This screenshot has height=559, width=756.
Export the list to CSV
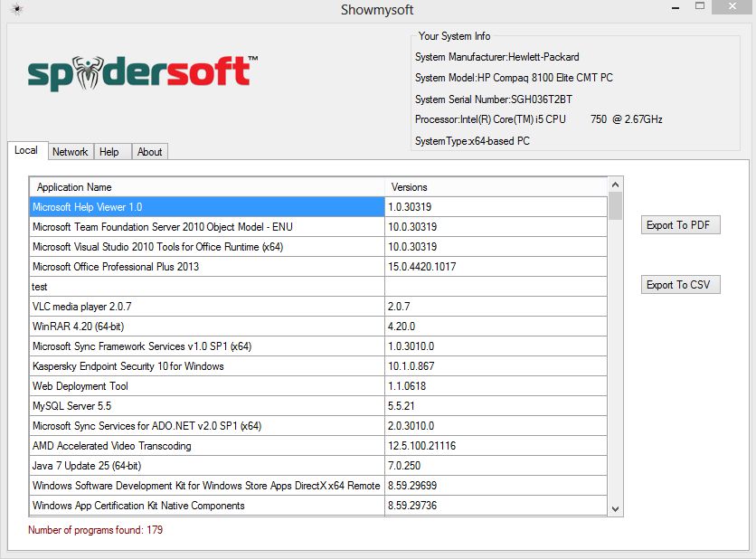(x=680, y=285)
